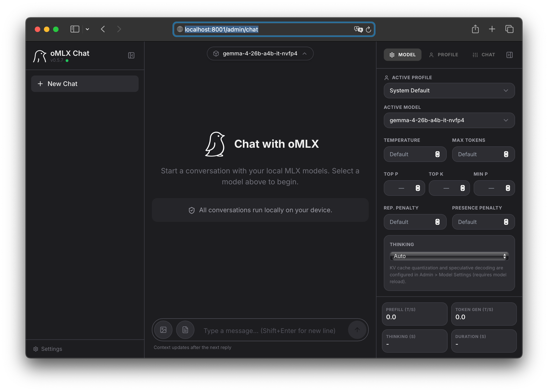Reload the current page
This screenshot has height=392, width=548.
click(369, 29)
